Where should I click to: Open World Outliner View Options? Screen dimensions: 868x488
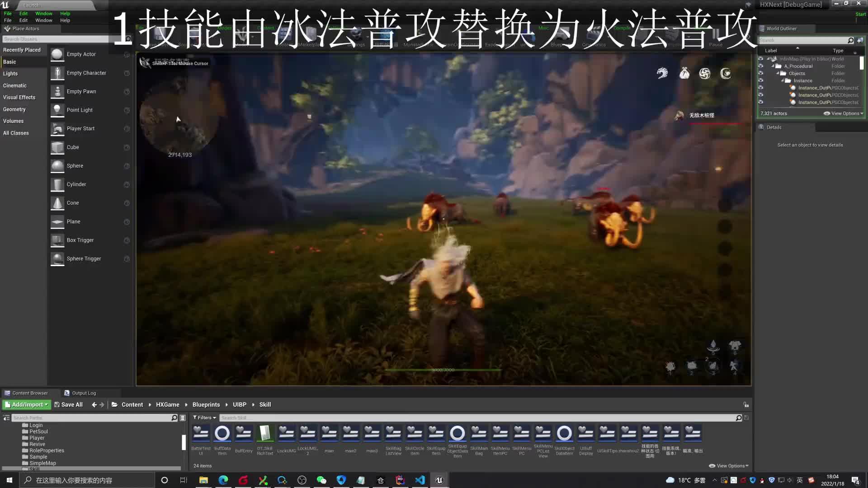pyautogui.click(x=844, y=113)
